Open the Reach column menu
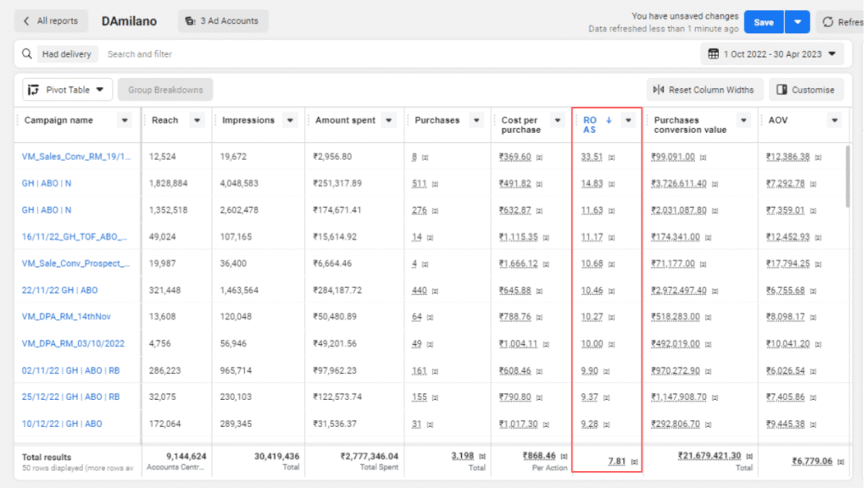Screen dimensions: 868x488 pyautogui.click(x=198, y=120)
